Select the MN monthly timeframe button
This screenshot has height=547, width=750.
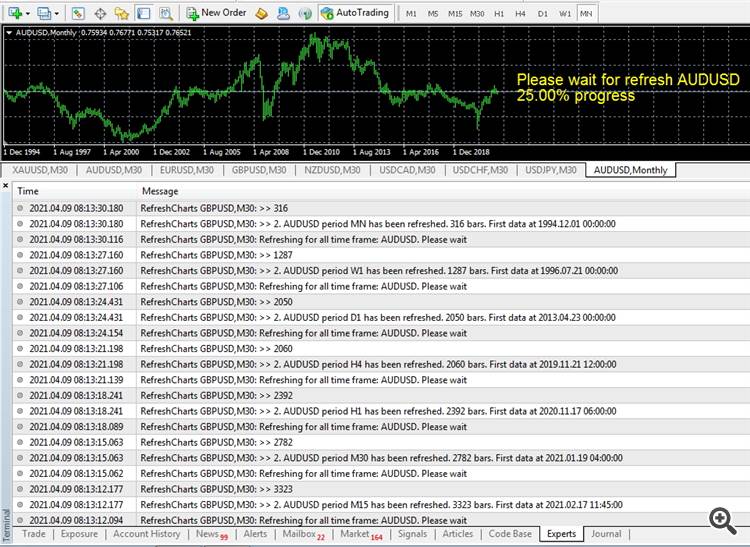(586, 13)
